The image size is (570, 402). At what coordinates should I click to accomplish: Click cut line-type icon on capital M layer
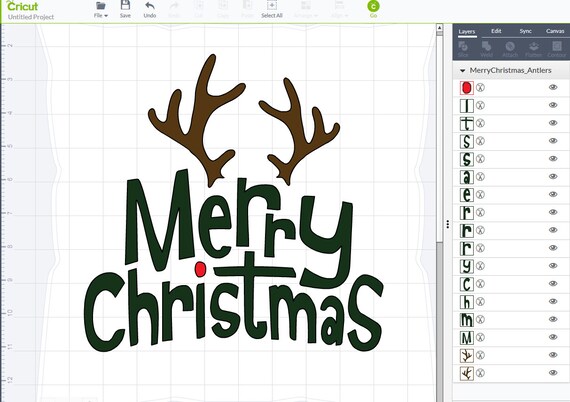[x=480, y=337]
